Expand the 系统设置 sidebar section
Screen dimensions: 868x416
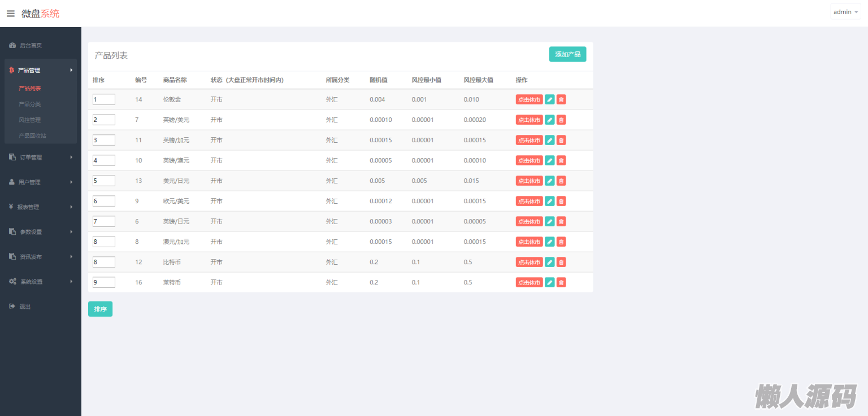(40, 282)
